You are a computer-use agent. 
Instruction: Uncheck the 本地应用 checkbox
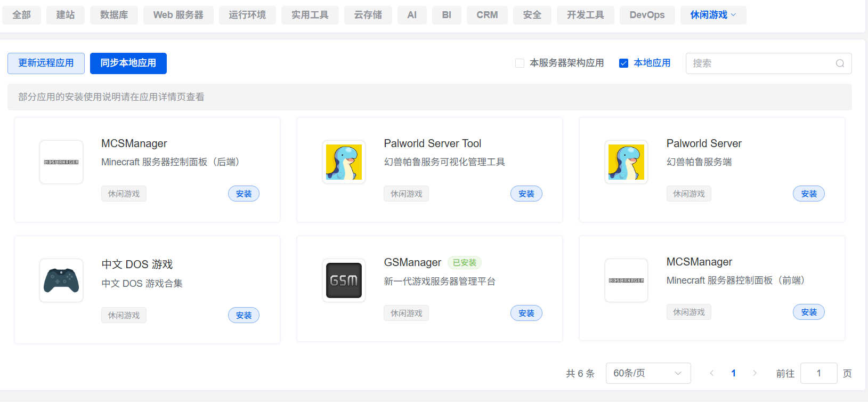point(623,63)
